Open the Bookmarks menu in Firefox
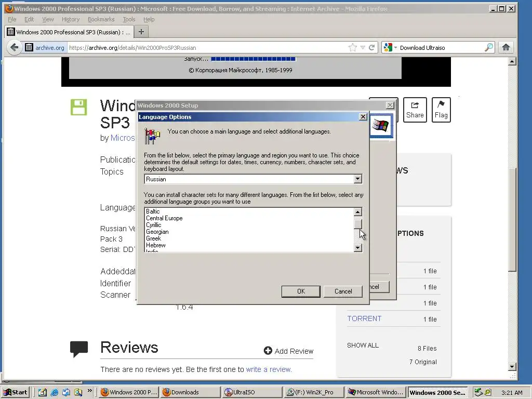The width and height of the screenshot is (532, 399). coord(101,19)
